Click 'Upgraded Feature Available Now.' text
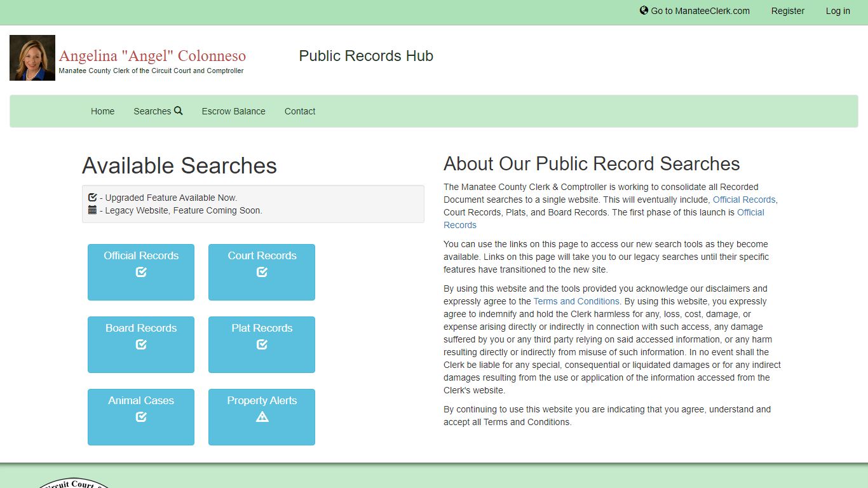Image resolution: width=868 pixels, height=488 pixels. coord(171,198)
